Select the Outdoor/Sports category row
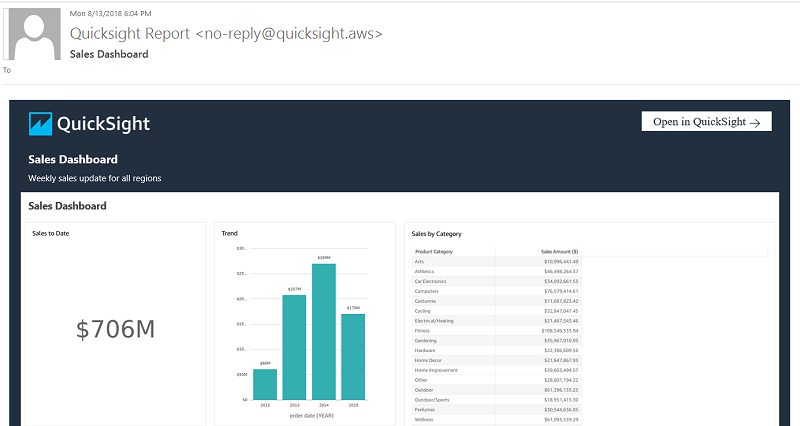The width and height of the screenshot is (800, 426). (496, 400)
